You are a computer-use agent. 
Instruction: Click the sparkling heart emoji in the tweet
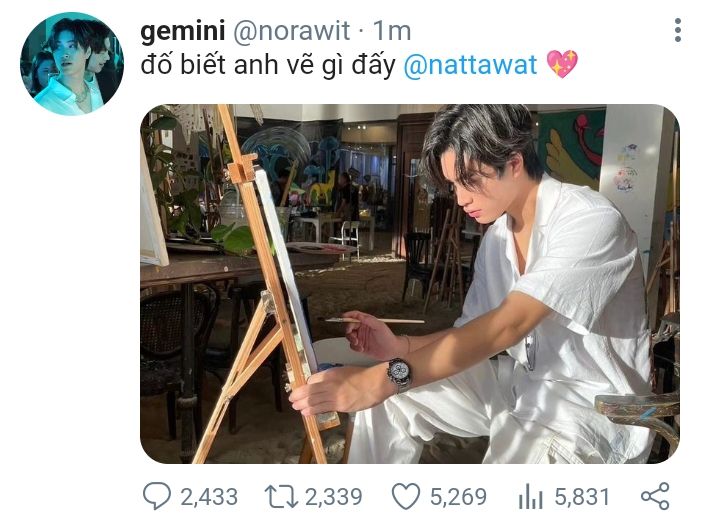click(563, 65)
